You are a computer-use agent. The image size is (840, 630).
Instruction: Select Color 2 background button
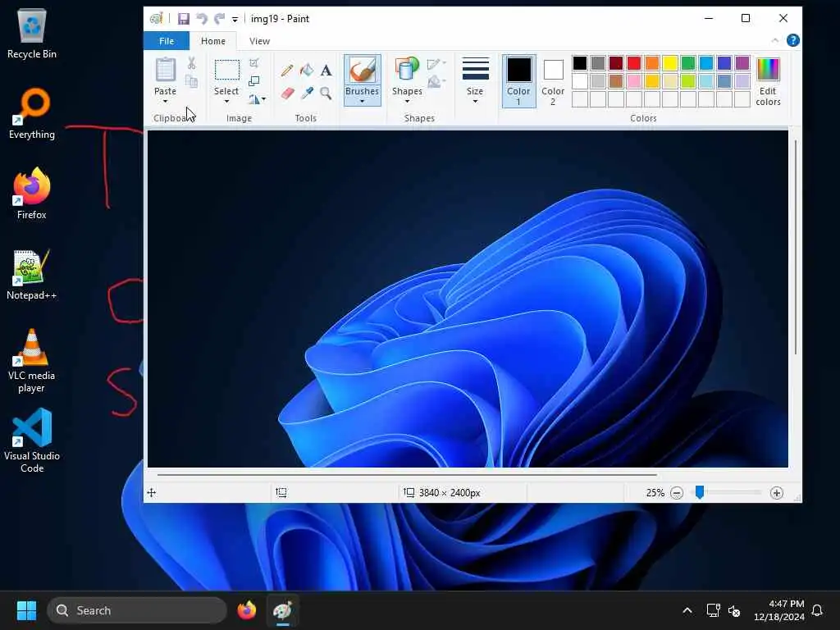pos(553,81)
